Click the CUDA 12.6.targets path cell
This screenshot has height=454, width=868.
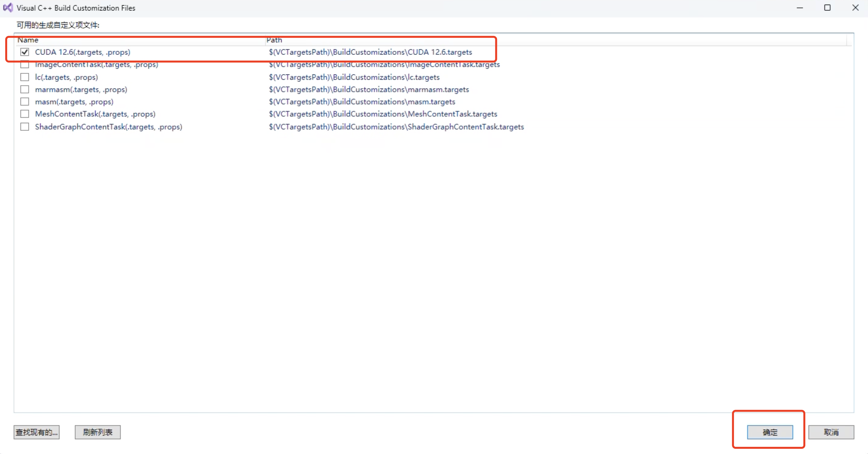pyautogui.click(x=370, y=52)
